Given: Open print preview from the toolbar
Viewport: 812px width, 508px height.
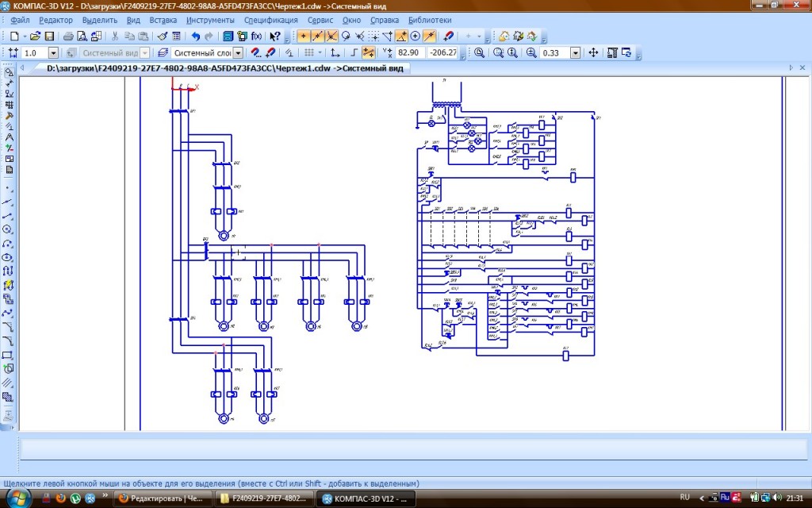Looking at the screenshot, I should [x=82, y=37].
